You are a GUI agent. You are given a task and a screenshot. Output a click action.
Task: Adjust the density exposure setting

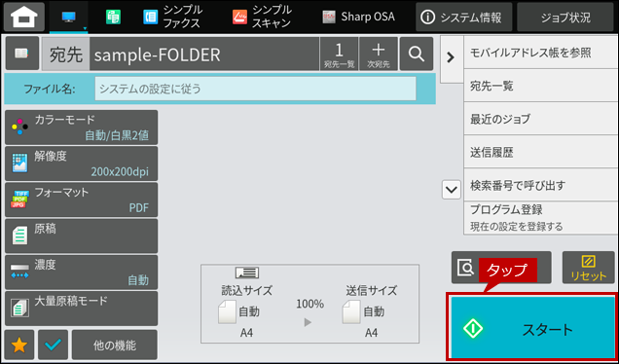click(x=82, y=272)
